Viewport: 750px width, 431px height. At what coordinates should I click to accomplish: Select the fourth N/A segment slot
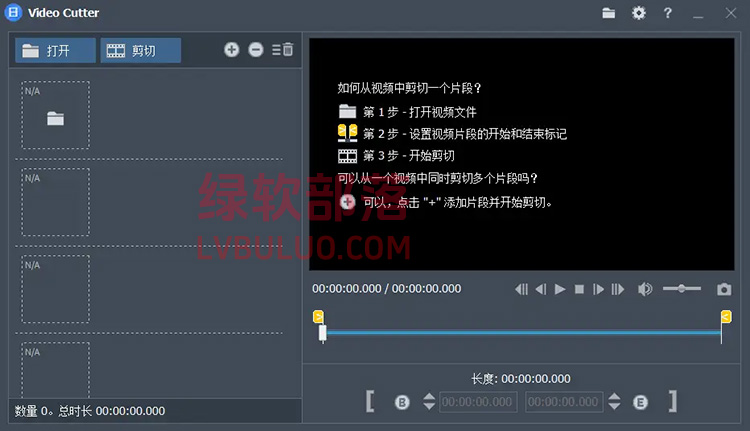[55, 369]
